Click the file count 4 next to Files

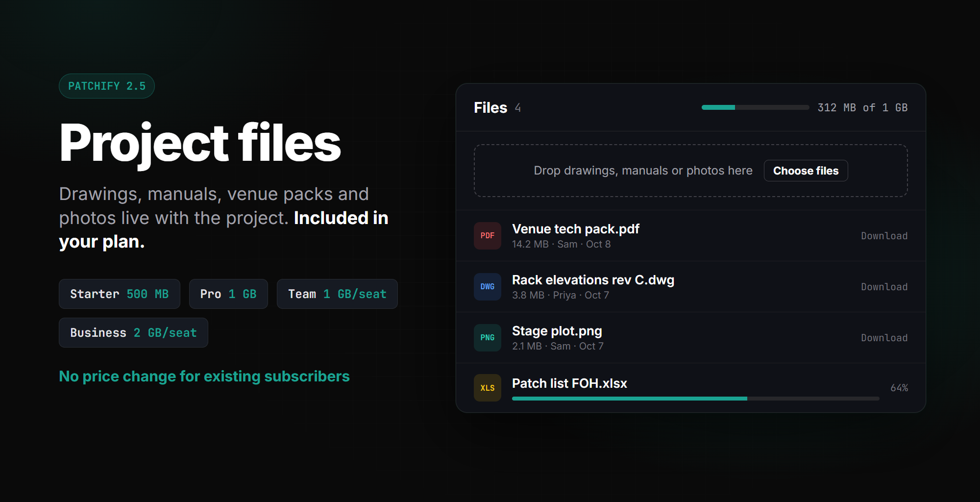pyautogui.click(x=518, y=108)
